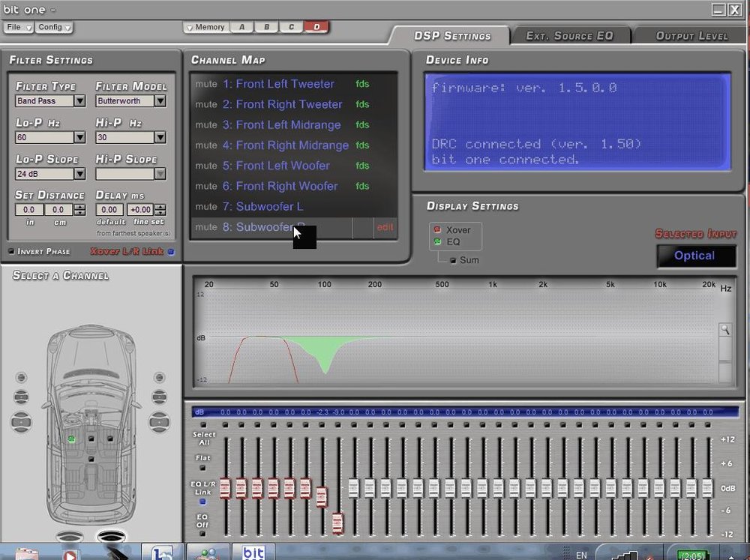Screen dimensions: 750x560
Task: Click the center front seat marker in car
Action: [91, 439]
